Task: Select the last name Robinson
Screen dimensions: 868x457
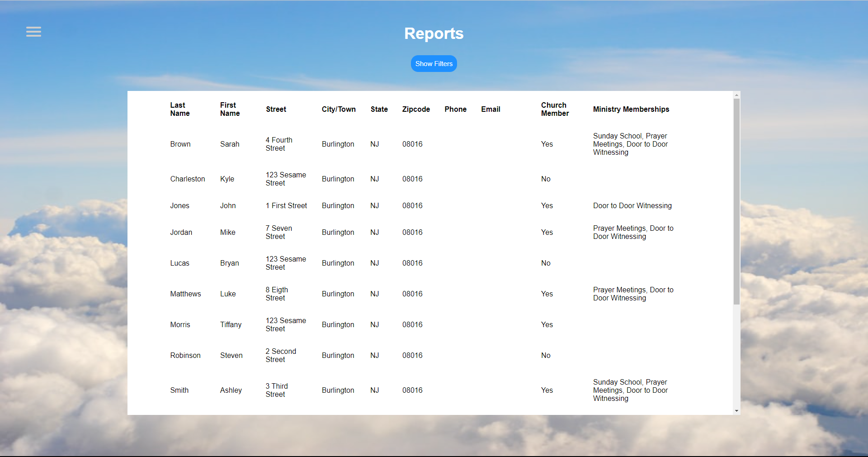Action: 185,355
